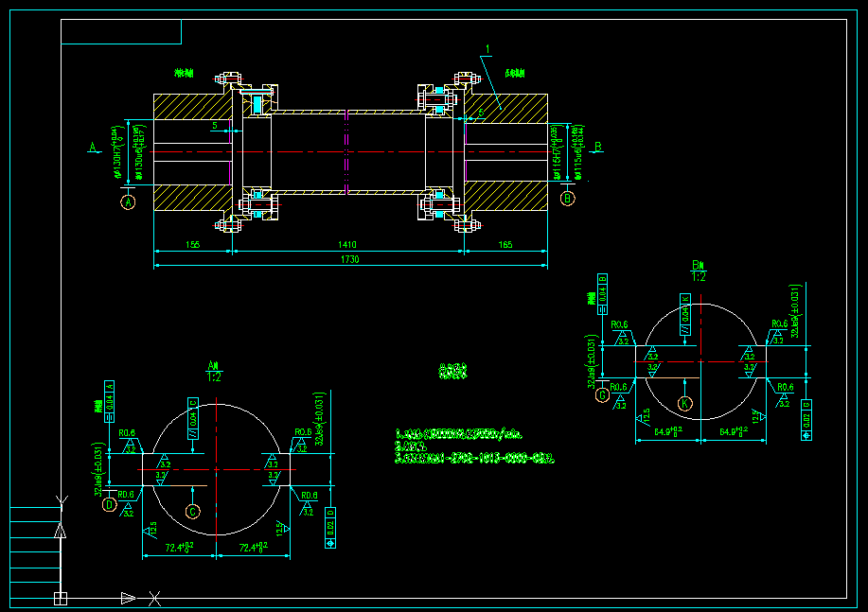Click section B 1:2 scale label
This screenshot has width=868, height=612.
(699, 271)
